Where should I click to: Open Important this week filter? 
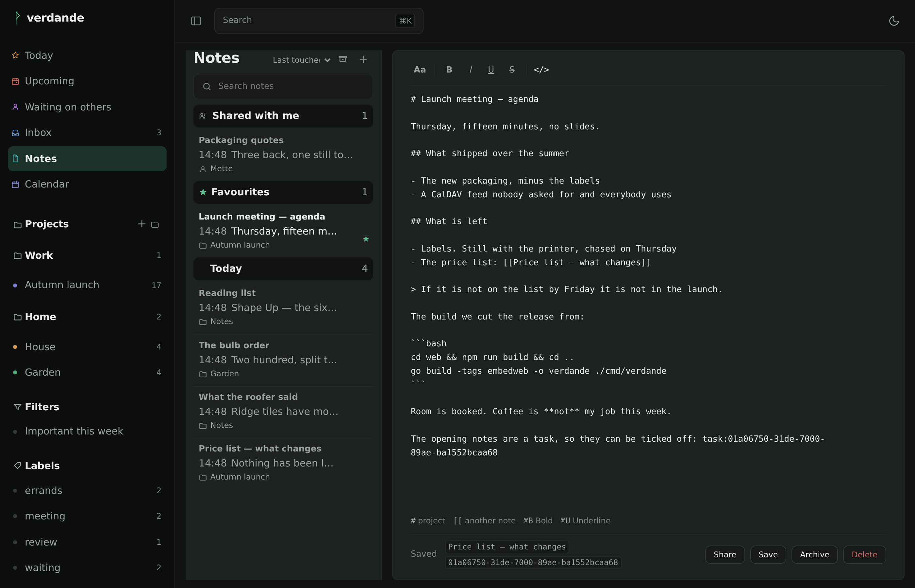pos(87,431)
